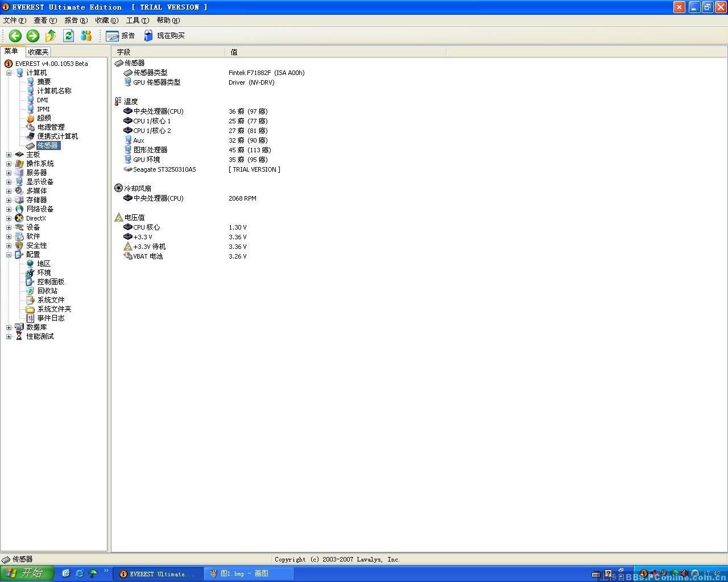Expand the 多媒体 tree node
Viewport: 728px width, 582px height.
pyautogui.click(x=9, y=191)
